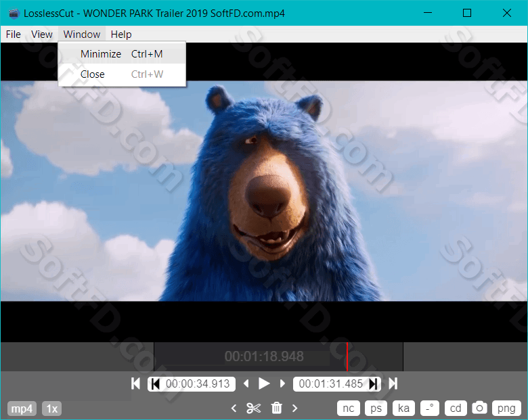
Task: Click the bear video preview
Action: point(264,191)
